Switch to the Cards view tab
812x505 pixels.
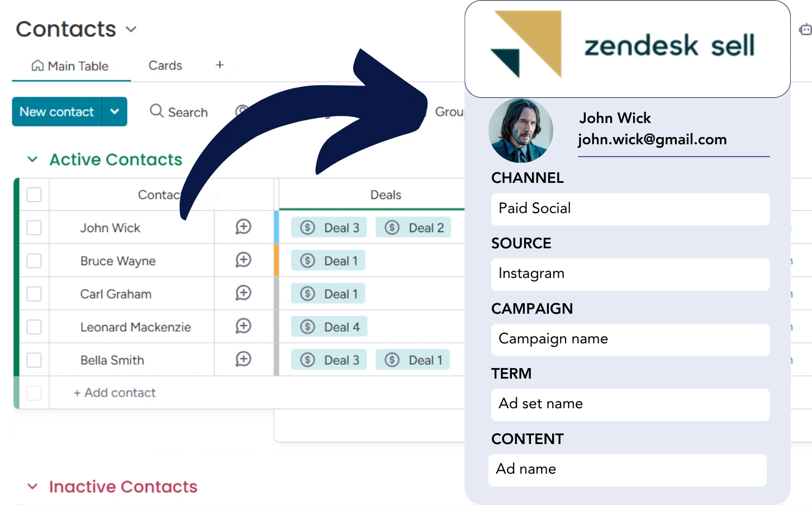click(165, 65)
